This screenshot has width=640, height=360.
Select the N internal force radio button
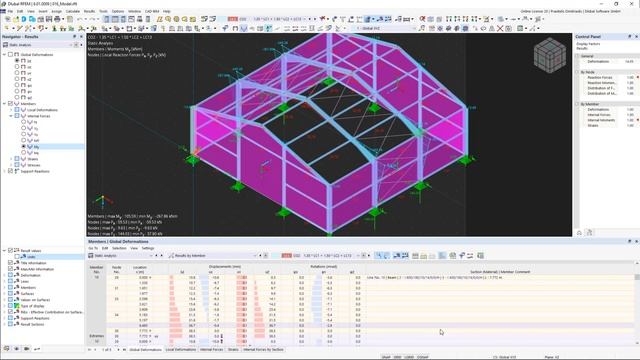click(24, 122)
